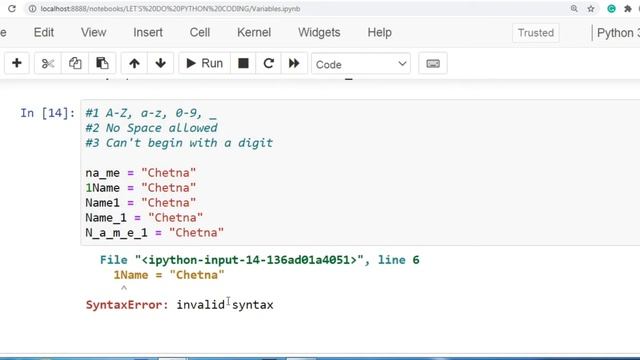Click code line N_a_m_e_1 = "Chetna"
This screenshot has width=640, height=360.
(x=154, y=233)
